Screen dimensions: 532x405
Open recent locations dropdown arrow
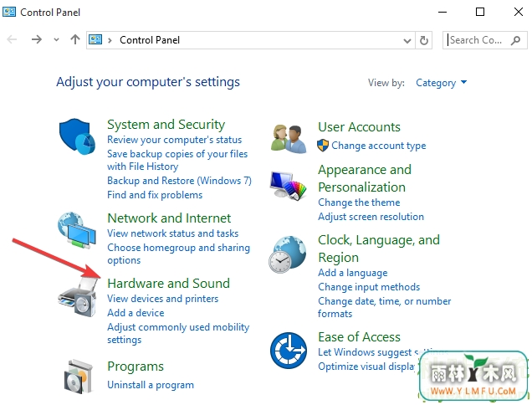[x=56, y=40]
